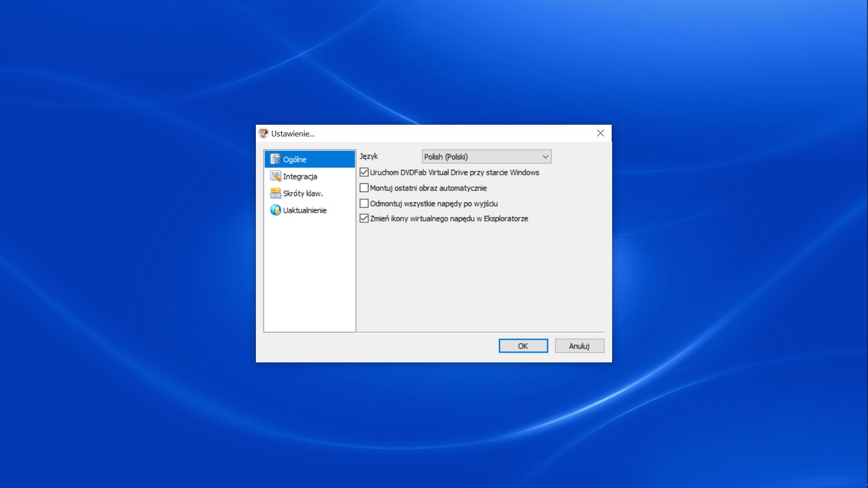Viewport: 868px width, 488px height.
Task: Enable Odmontuj wszystkie napędy po wyjściu
Action: pyautogui.click(x=364, y=203)
